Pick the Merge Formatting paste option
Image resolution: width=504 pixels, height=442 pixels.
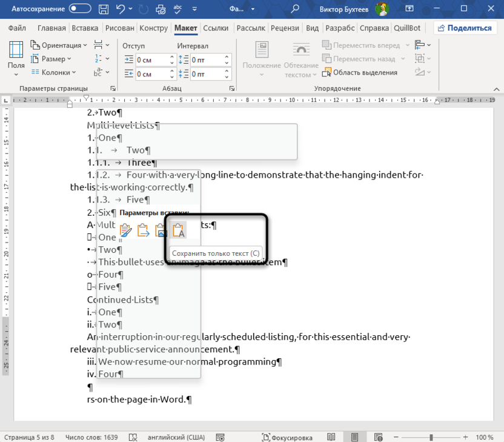pos(143,230)
